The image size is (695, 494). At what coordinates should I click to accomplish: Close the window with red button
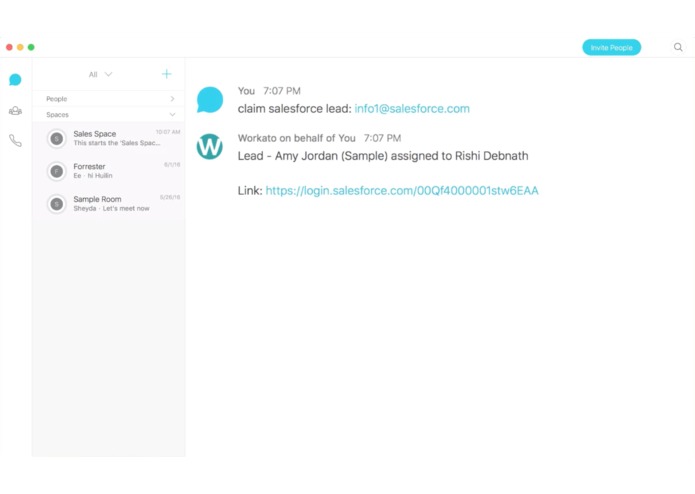pos(9,47)
